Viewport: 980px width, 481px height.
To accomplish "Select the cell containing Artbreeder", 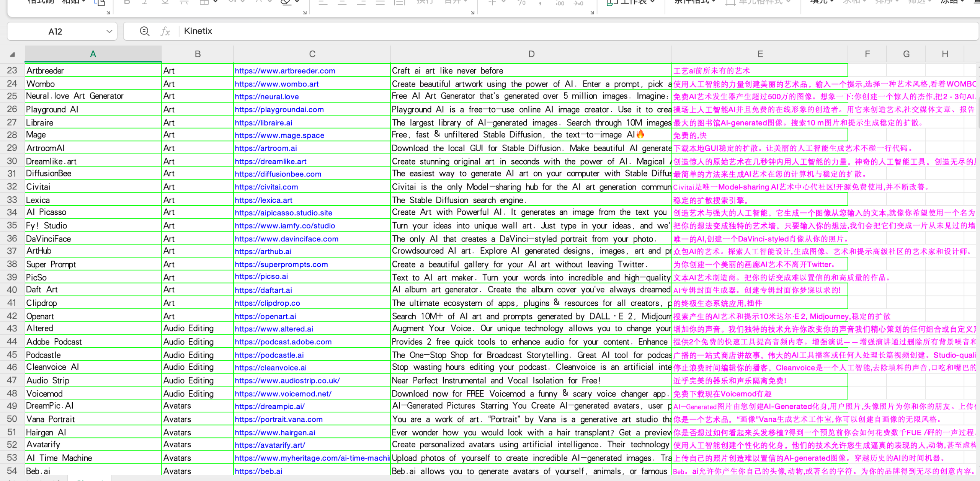I will pyautogui.click(x=93, y=70).
